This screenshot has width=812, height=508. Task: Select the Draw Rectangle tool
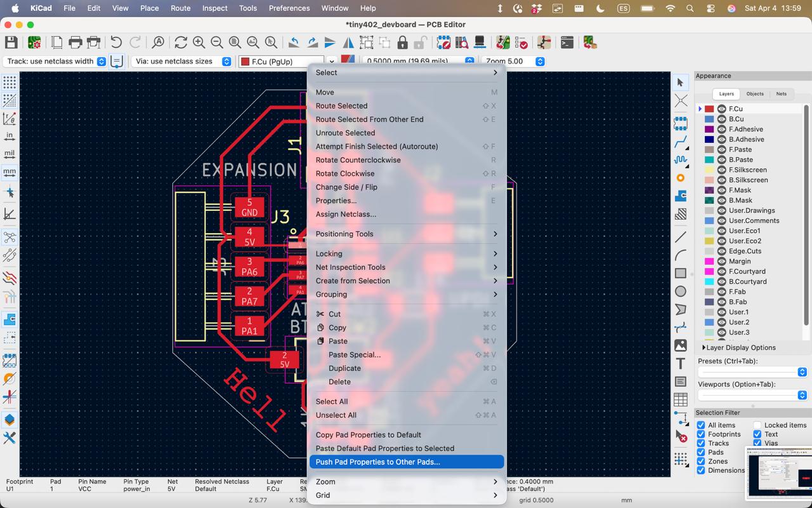pos(681,272)
